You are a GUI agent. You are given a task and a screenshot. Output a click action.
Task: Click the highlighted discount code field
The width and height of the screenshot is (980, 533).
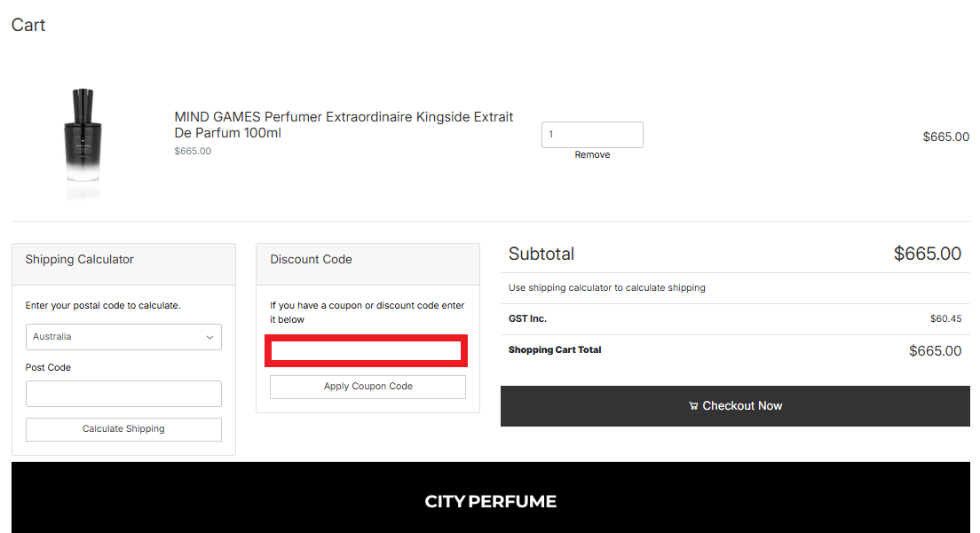click(366, 350)
